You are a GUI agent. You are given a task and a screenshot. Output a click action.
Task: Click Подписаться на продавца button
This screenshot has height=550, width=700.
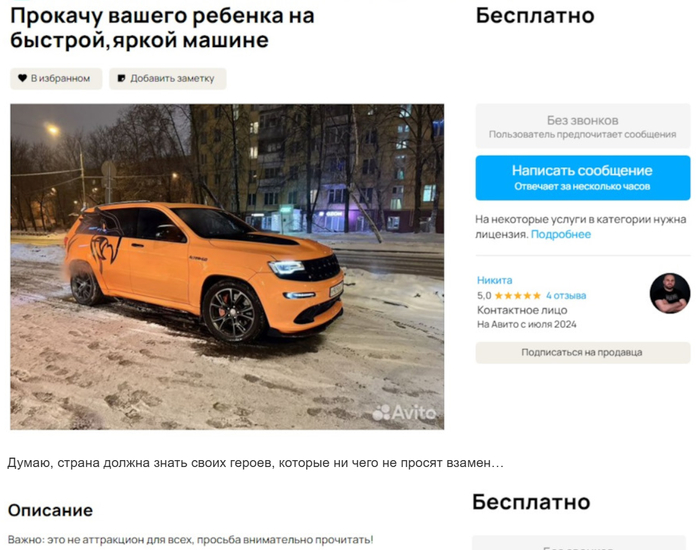tap(583, 353)
